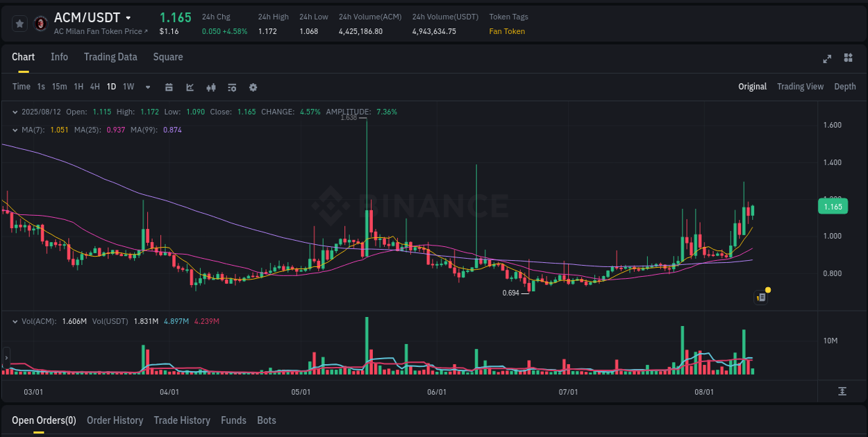868x437 pixels.
Task: Open the chart layout grid icon
Action: tap(847, 59)
